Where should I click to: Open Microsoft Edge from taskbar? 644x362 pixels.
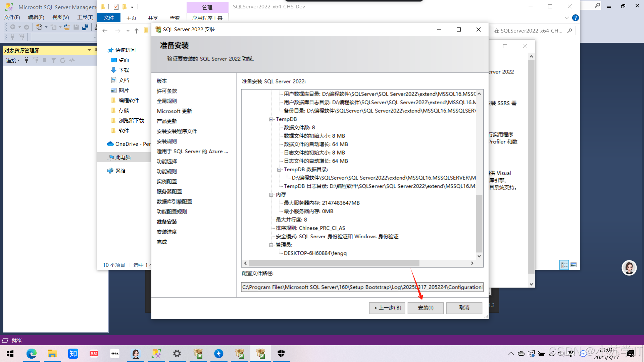click(x=32, y=354)
